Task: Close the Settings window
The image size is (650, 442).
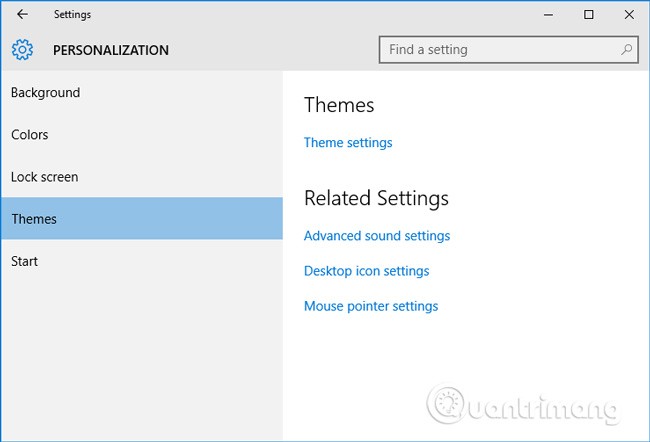Action: [628, 15]
